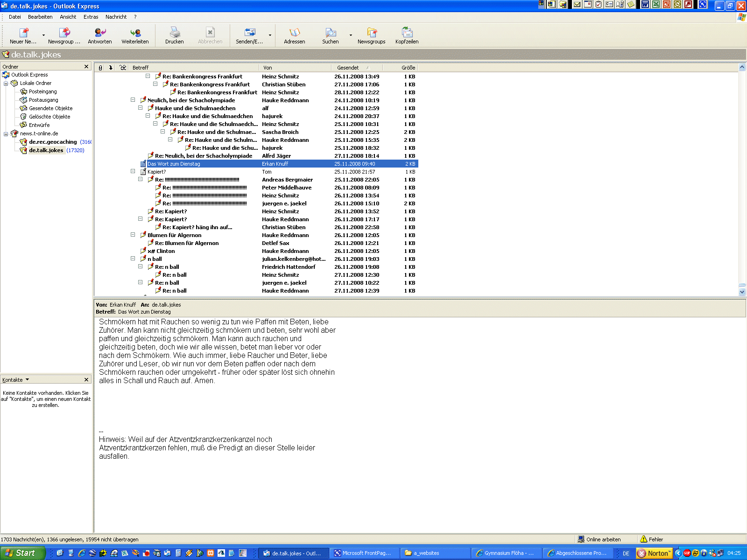The image size is (747, 560).
Task: Open the Extras menu
Action: [91, 17]
